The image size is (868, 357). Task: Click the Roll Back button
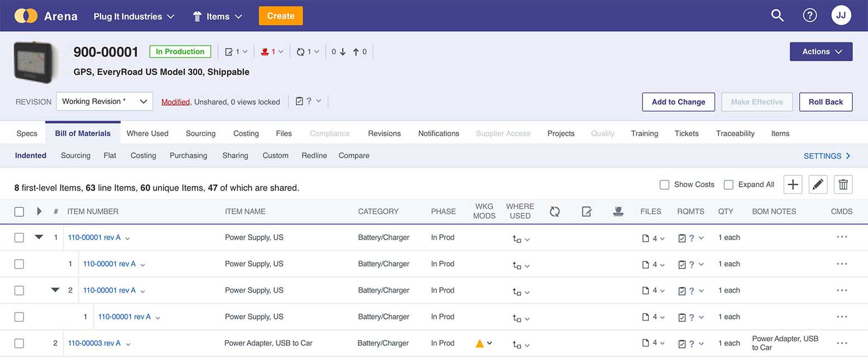(x=826, y=102)
